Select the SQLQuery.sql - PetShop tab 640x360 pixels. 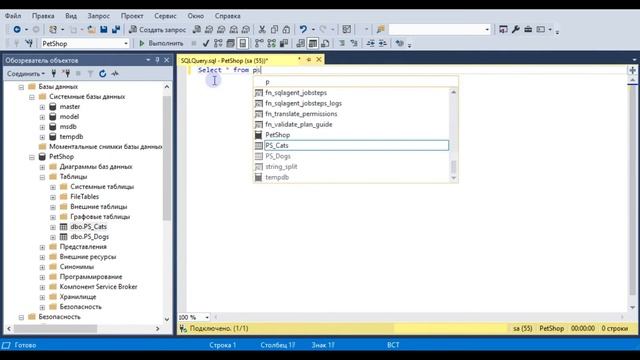pyautogui.click(x=224, y=60)
